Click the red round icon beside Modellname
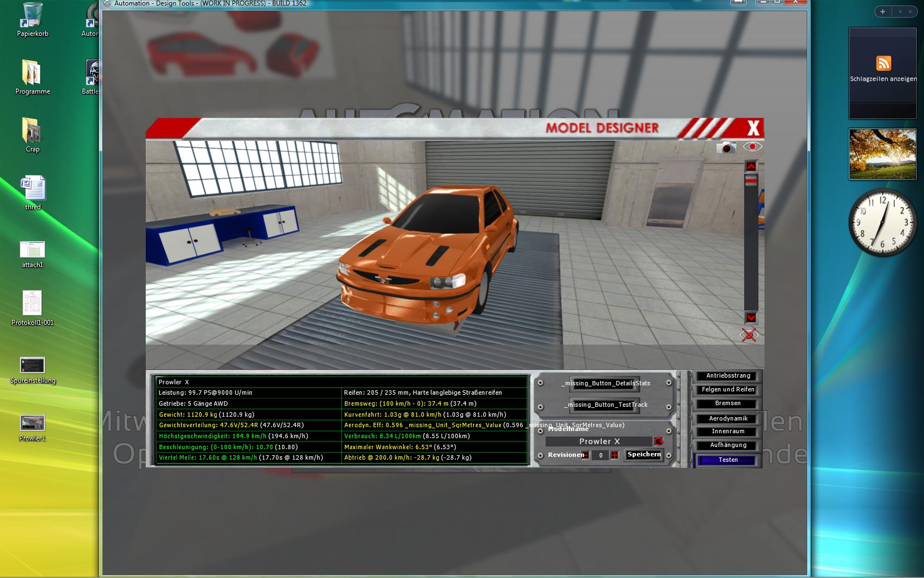Viewport: 924px width, 578px height. coord(659,441)
